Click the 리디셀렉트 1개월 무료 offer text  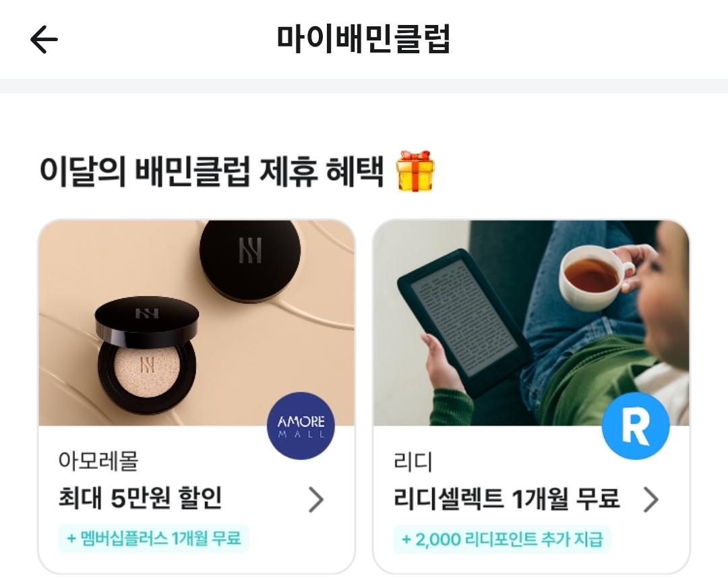point(506,499)
